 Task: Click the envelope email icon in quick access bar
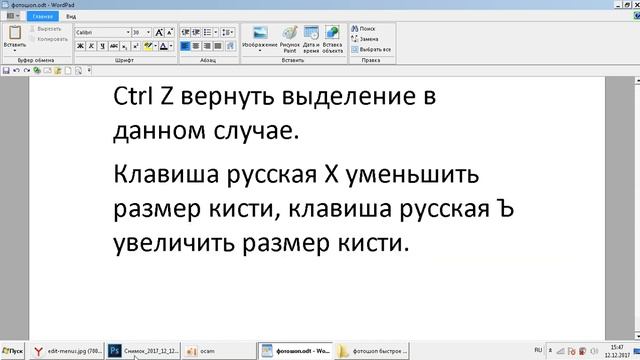47,71
